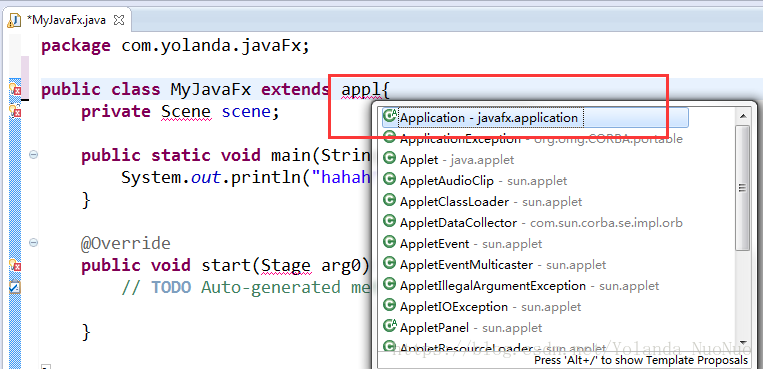Click class icon beside AppletEventMulticaster
The height and width of the screenshot is (369, 763).
(x=389, y=263)
